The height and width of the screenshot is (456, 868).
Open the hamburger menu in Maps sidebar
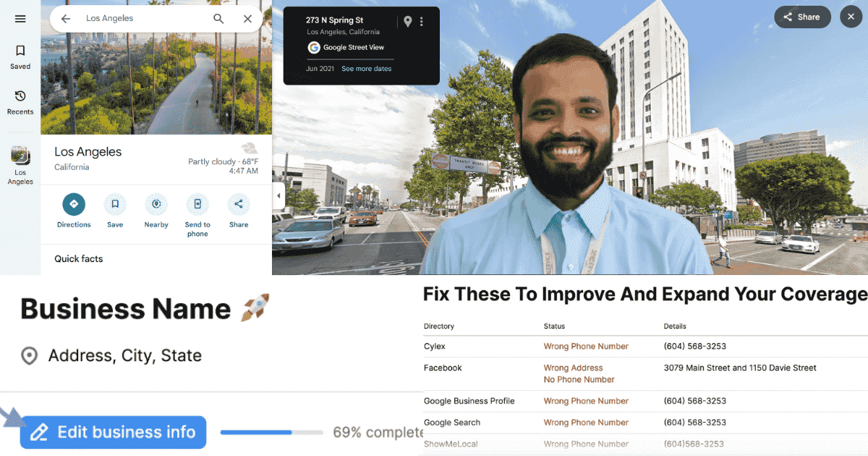pyautogui.click(x=20, y=19)
